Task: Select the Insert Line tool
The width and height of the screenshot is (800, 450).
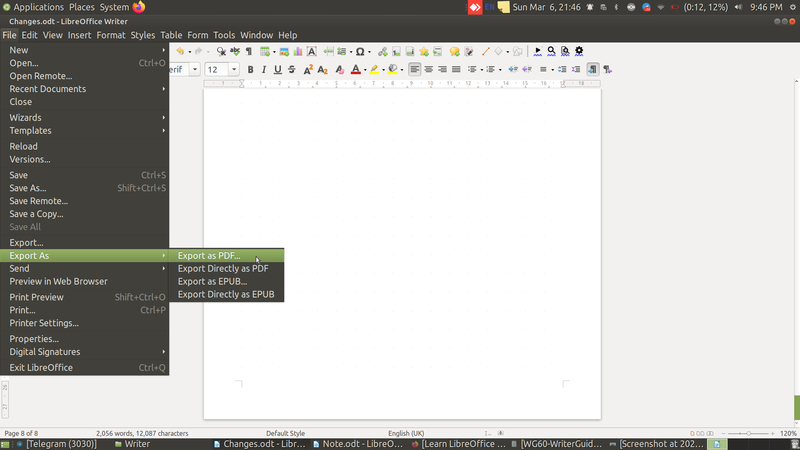Action: [485, 51]
